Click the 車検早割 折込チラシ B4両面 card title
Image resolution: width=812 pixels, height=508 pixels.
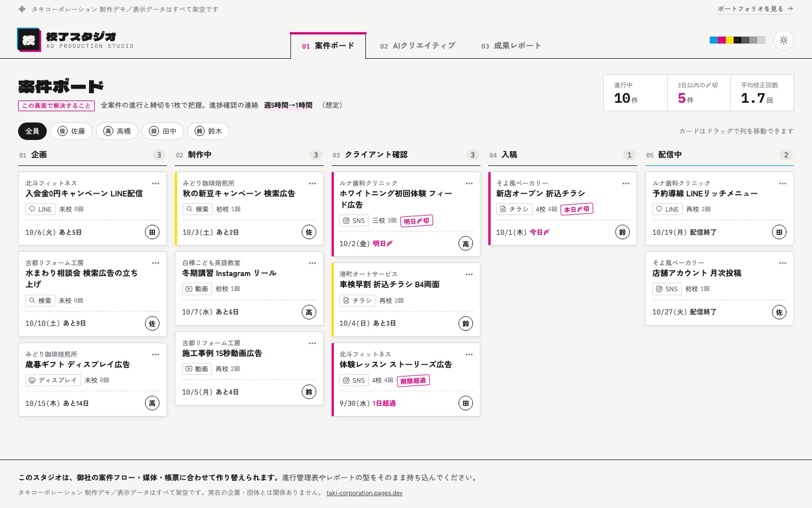click(x=390, y=284)
